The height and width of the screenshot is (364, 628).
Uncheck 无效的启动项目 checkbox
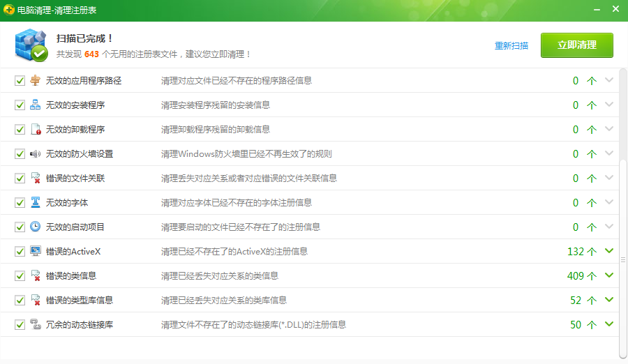tap(20, 227)
